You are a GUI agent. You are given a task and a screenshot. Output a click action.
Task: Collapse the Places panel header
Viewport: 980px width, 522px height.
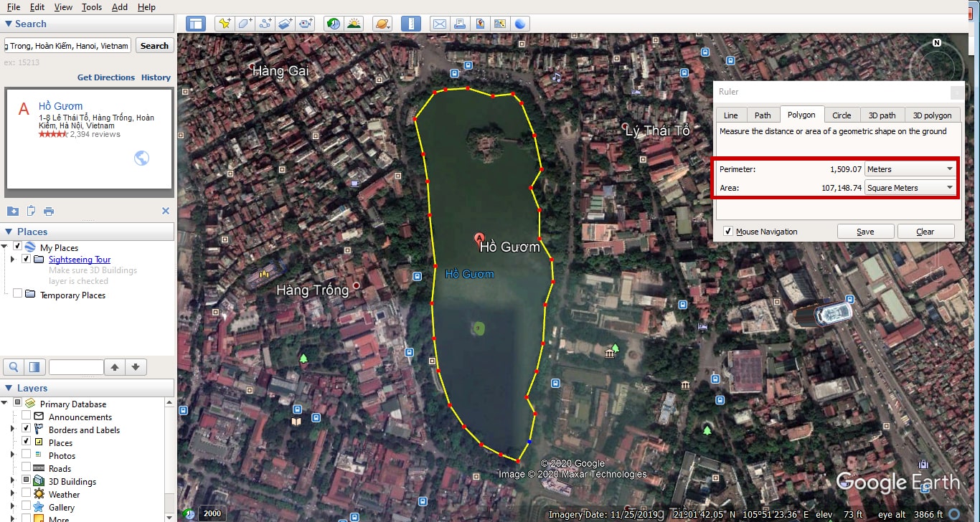[87, 232]
